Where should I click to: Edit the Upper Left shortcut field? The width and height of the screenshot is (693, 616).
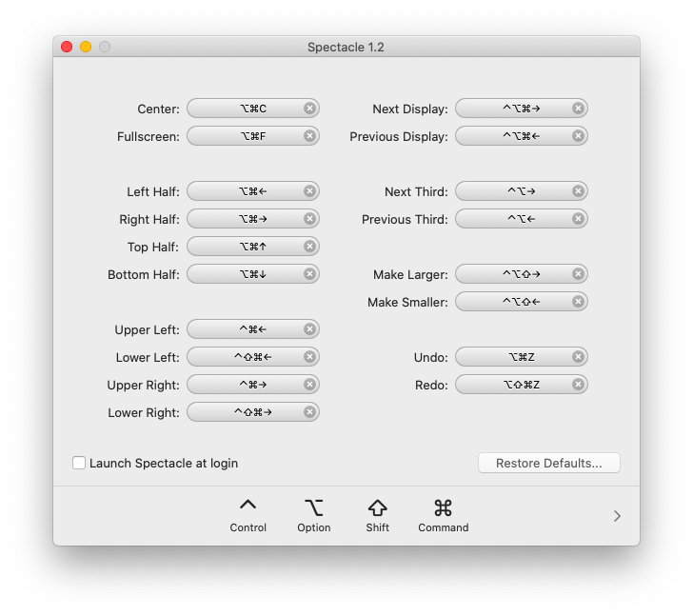[253, 329]
